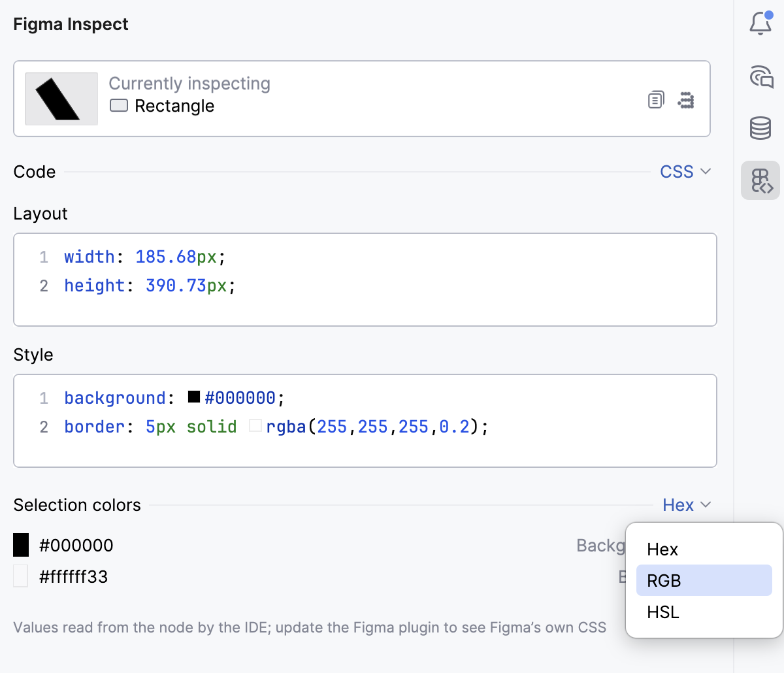Open the CSS code language dropdown

coord(685,172)
